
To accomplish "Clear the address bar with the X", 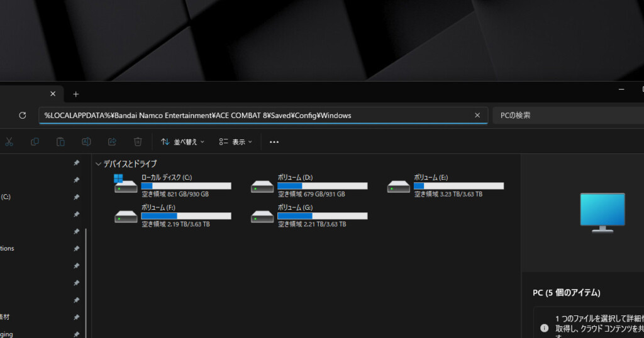I will [x=477, y=115].
